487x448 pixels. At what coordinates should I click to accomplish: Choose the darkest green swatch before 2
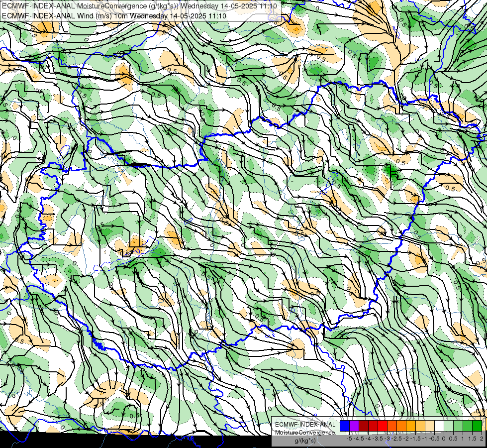click(x=477, y=426)
